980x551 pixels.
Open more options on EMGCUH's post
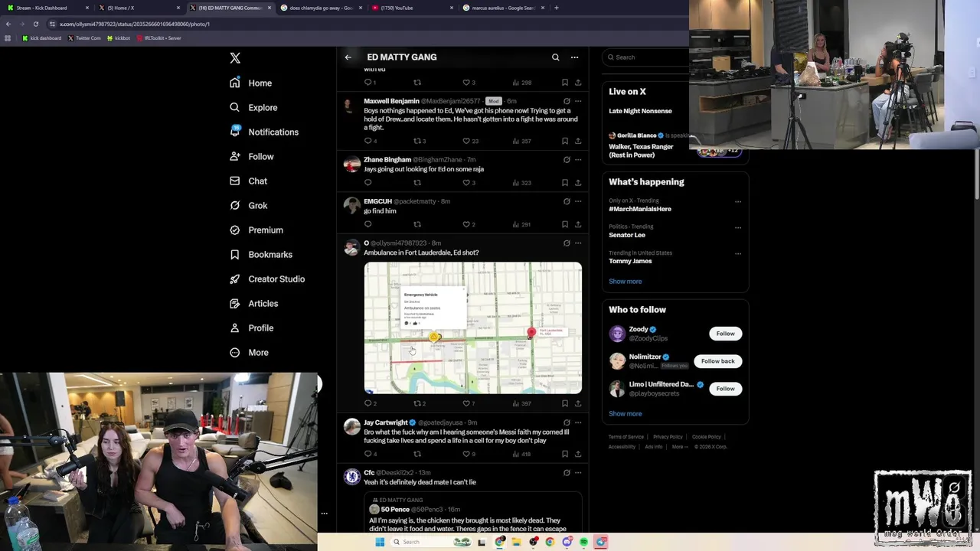pyautogui.click(x=578, y=201)
